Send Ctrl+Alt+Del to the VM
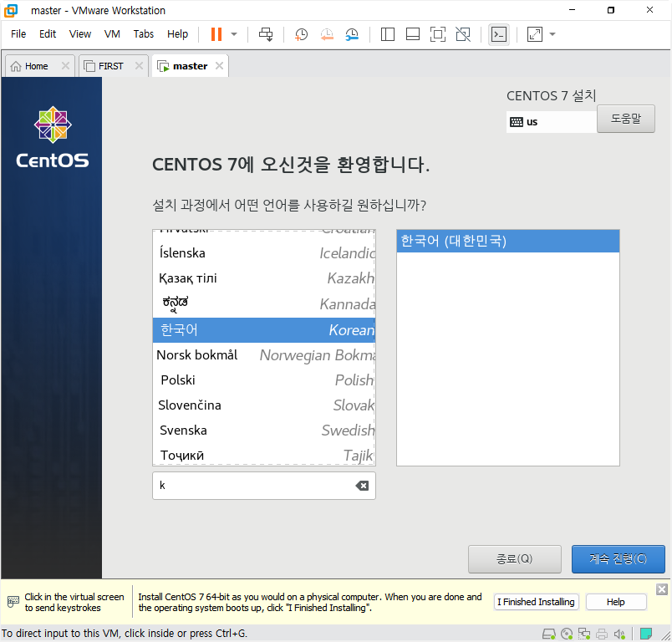Image resolution: width=672 pixels, height=642 pixels. (x=266, y=34)
